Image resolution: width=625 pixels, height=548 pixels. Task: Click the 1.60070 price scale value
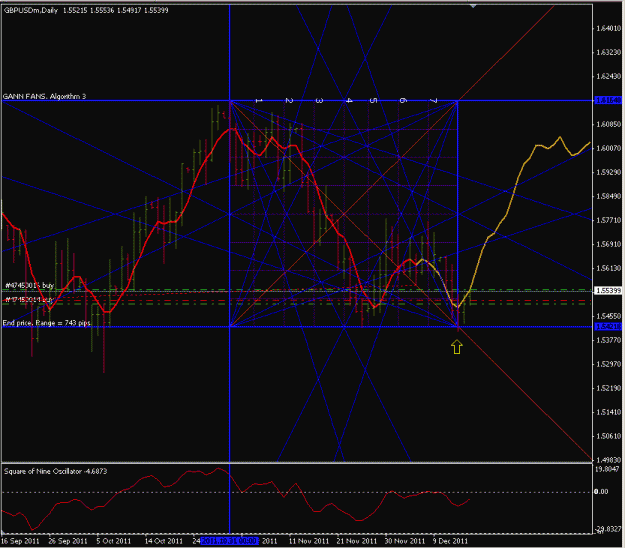coord(608,148)
